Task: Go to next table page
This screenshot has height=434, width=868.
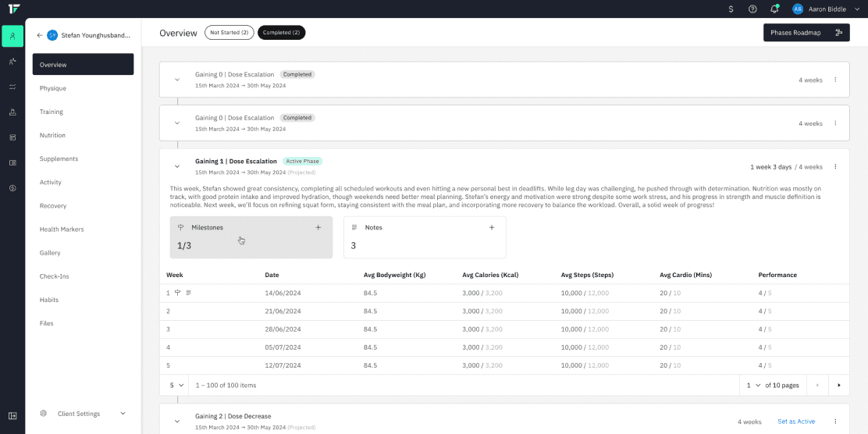Action: 838,386
